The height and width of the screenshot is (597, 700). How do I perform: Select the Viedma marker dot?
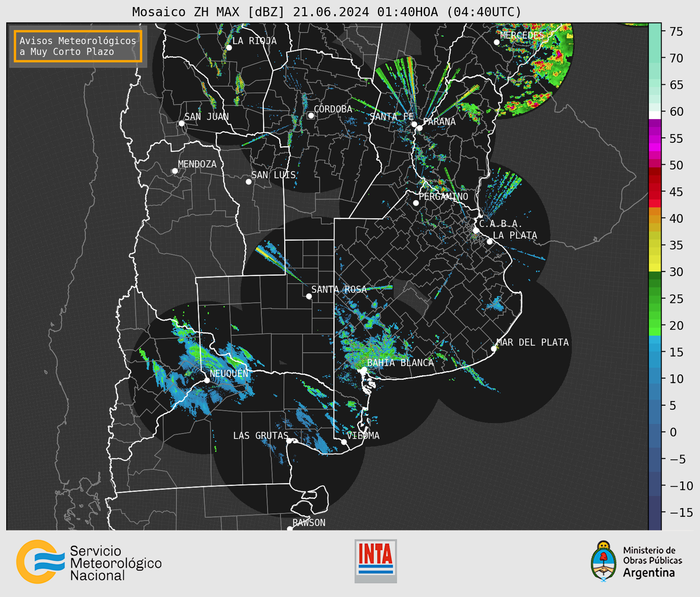pos(344,442)
